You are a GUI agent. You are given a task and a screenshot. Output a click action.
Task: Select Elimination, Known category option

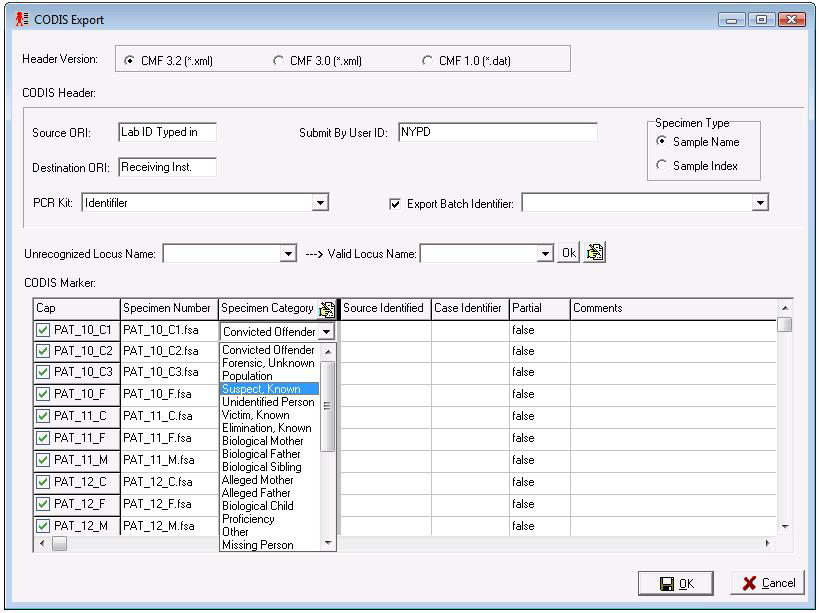coord(268,428)
